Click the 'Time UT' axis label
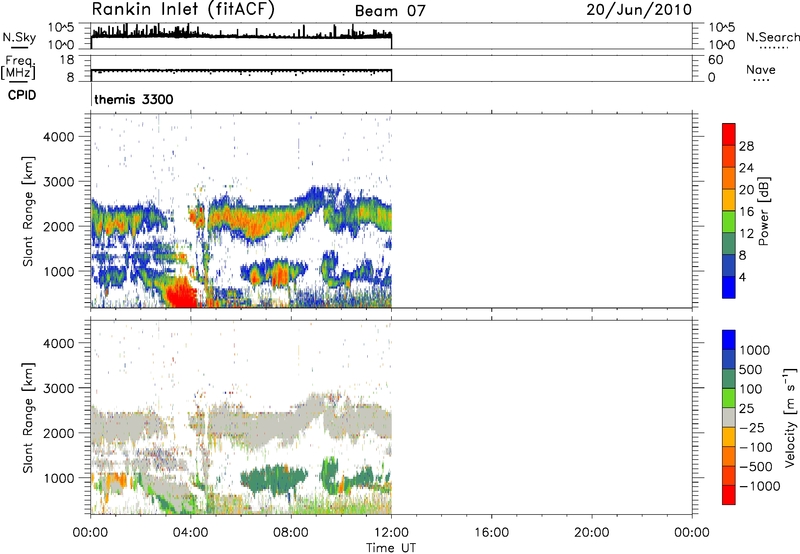 pos(391,548)
